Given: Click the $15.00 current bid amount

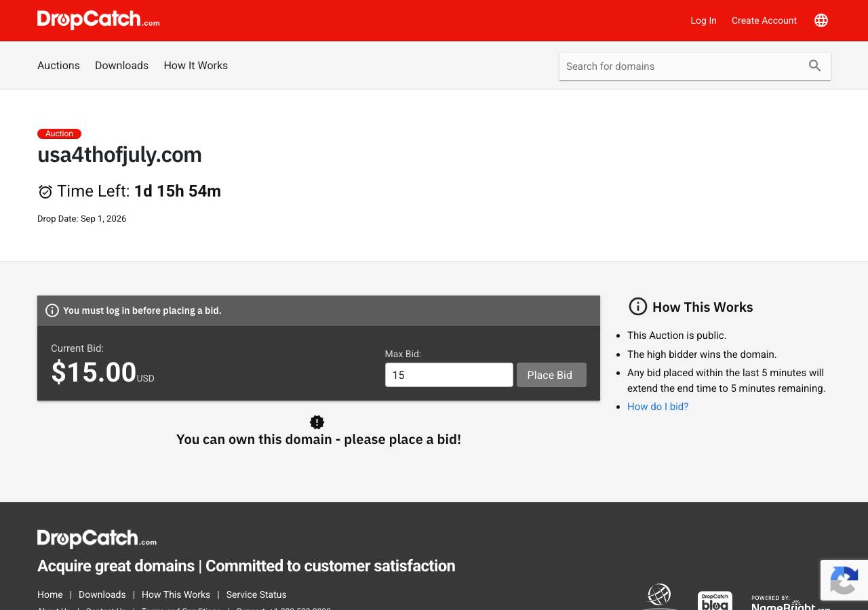Looking at the screenshot, I should [x=94, y=372].
